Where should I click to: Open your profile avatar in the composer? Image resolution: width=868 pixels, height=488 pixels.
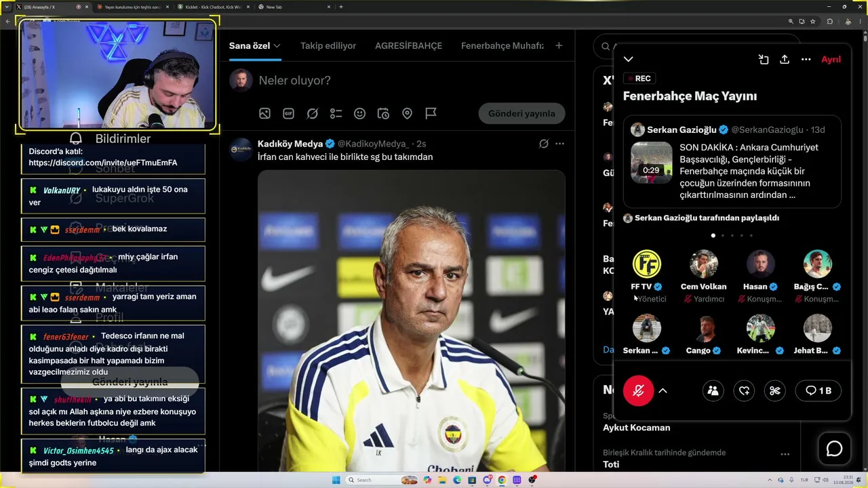(x=241, y=80)
